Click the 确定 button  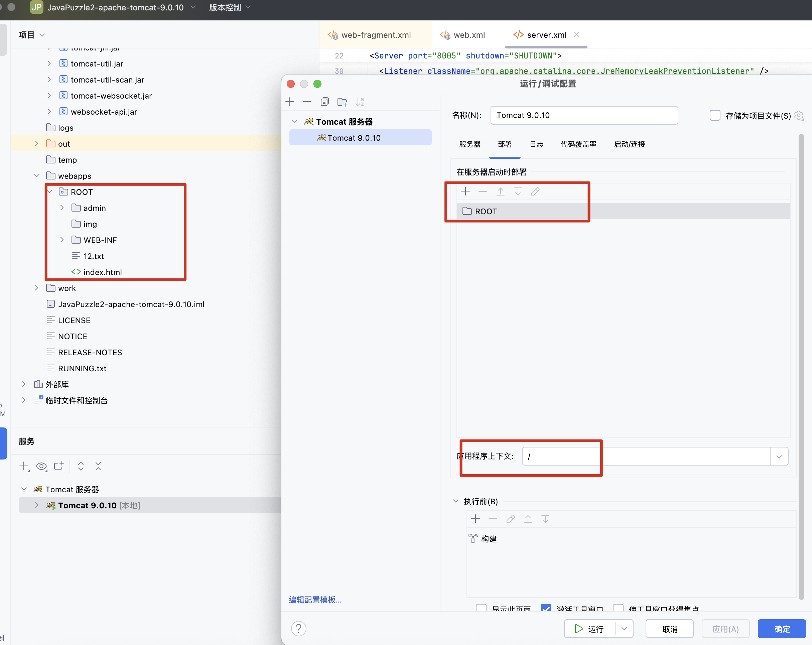point(782,628)
